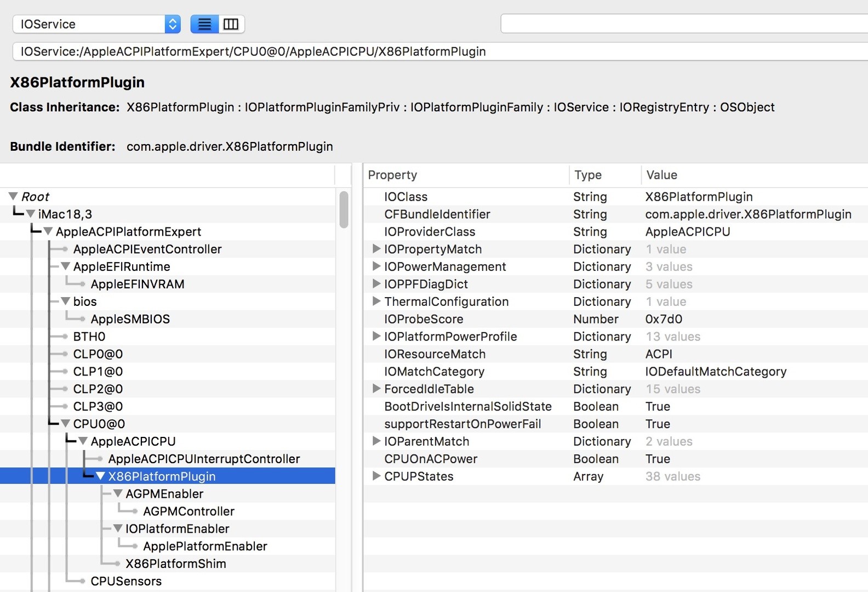Select the AGPMController tree entry
Screen dimensions: 868x592
[x=189, y=511]
